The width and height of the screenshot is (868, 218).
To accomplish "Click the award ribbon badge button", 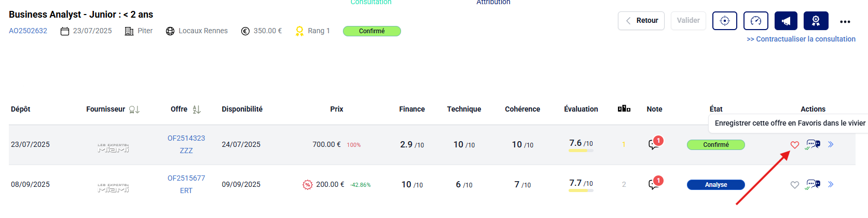I will pos(816,21).
